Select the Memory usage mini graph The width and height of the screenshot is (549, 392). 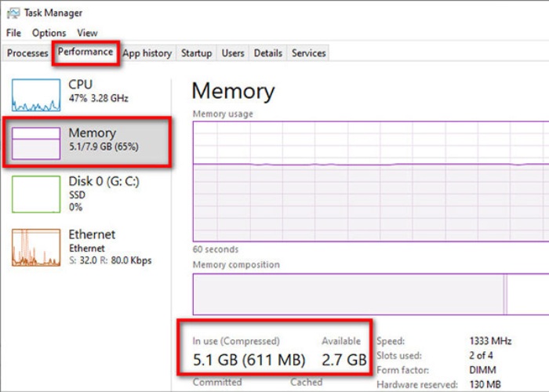point(35,144)
